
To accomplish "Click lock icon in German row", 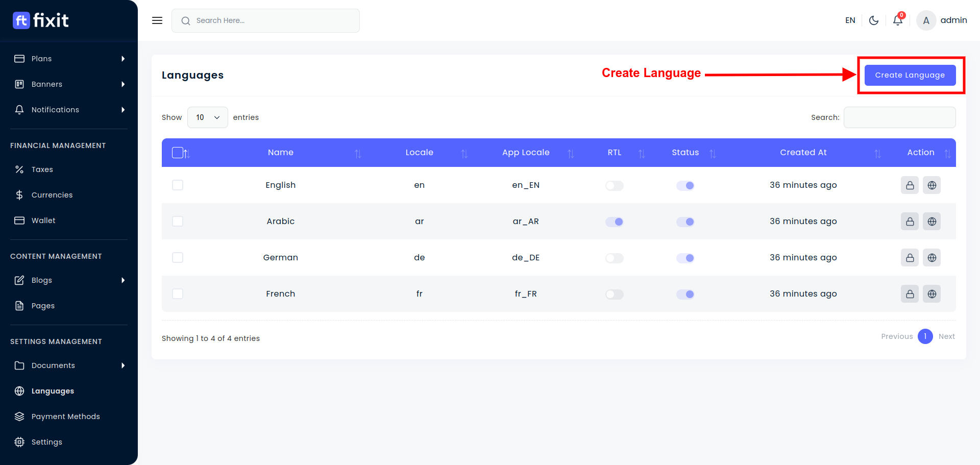I will click(x=910, y=258).
